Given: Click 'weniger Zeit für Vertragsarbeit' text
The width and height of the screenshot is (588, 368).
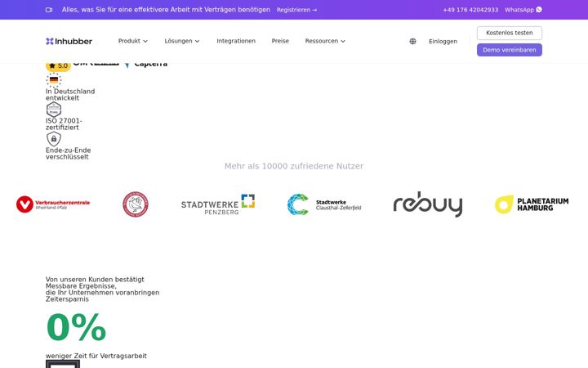Looking at the screenshot, I should pyautogui.click(x=96, y=356).
